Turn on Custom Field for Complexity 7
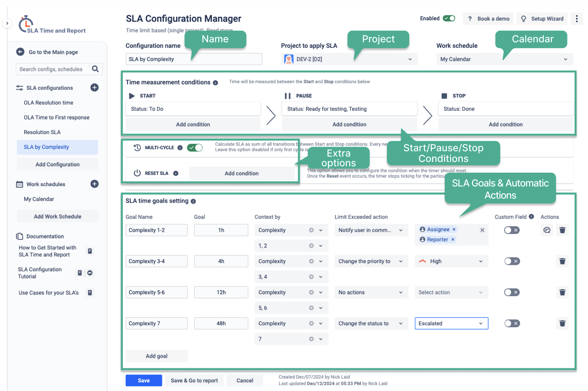 [512, 323]
